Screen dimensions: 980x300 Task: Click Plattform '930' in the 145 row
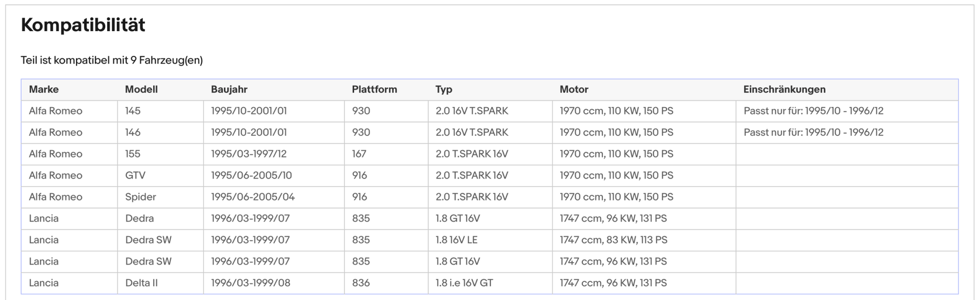361,111
